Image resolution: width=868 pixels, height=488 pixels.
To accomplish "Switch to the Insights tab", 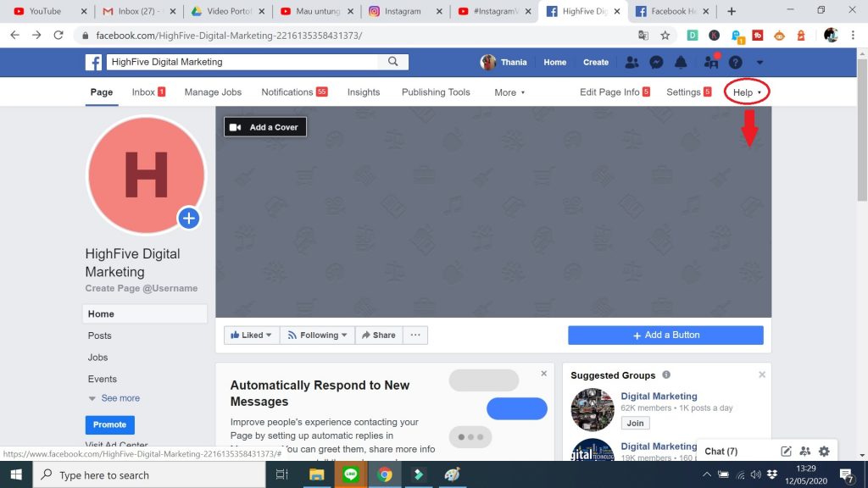I will click(x=364, y=92).
